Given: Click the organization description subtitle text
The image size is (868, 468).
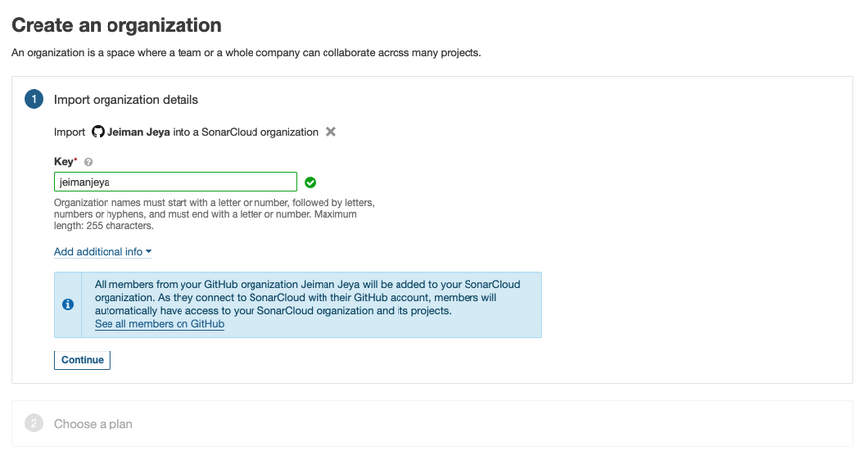Looking at the screenshot, I should click(x=246, y=53).
